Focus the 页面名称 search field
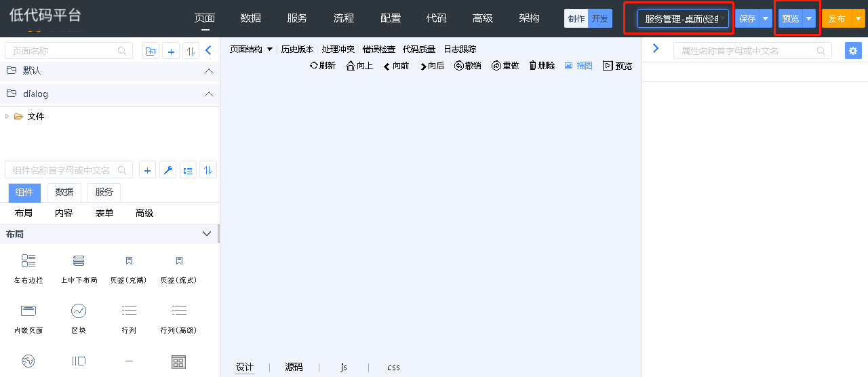868x377 pixels. click(x=69, y=51)
